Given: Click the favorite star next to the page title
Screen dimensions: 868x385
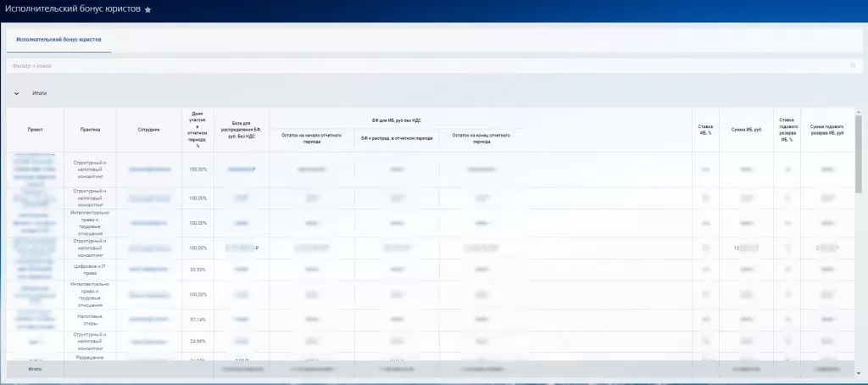Looking at the screenshot, I should [x=148, y=9].
